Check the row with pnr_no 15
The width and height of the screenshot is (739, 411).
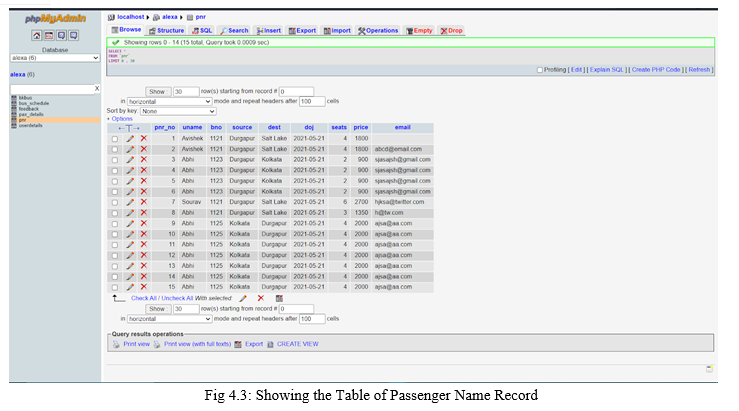tap(115, 288)
